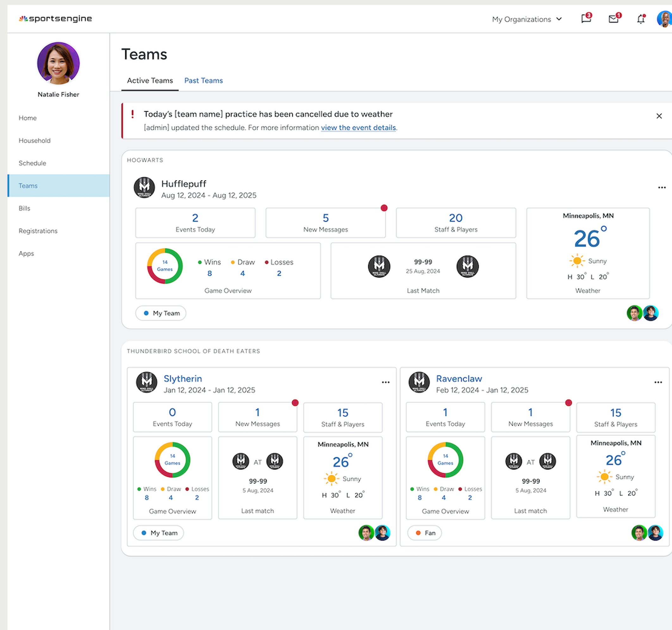
Task: Click the Hufflepuff team logo icon
Action: (144, 188)
